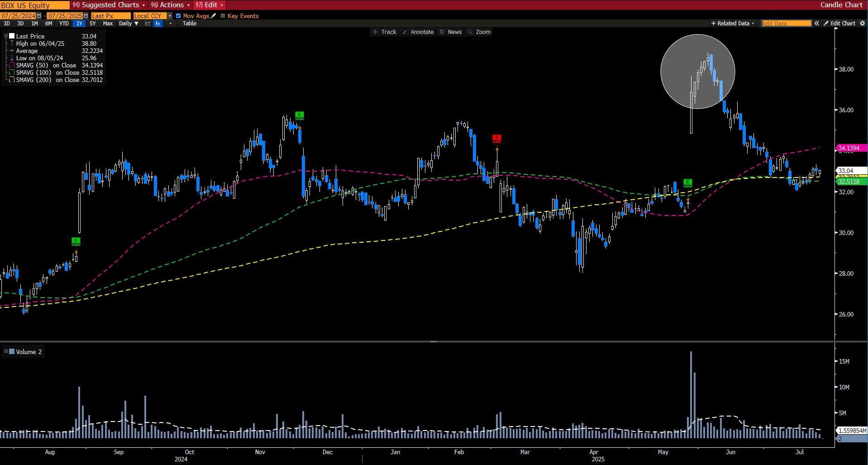Open calendar picker for end date 07/25/2025
Screen dimensions: 868x465
86,16
